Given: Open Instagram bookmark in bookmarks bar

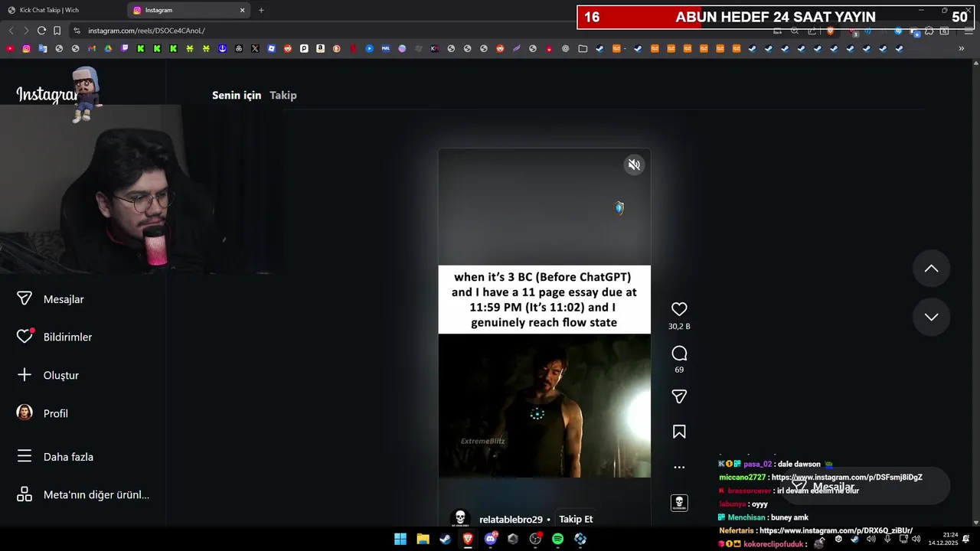Looking at the screenshot, I should pos(26,48).
